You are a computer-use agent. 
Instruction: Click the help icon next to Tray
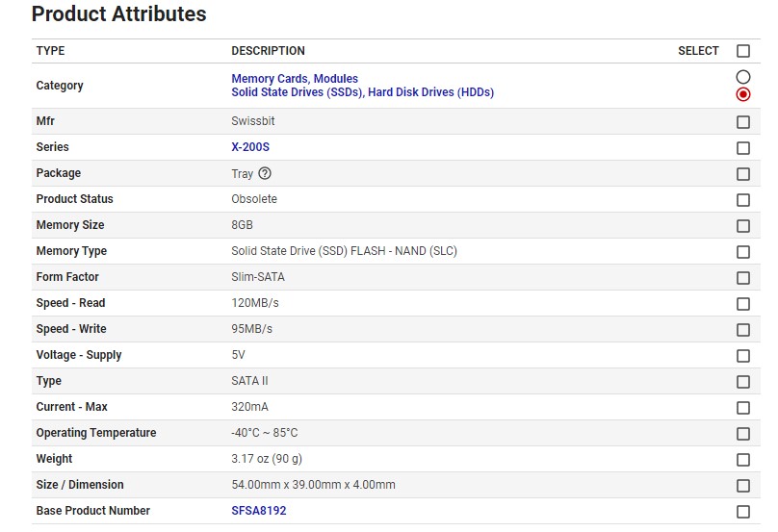coord(266,174)
